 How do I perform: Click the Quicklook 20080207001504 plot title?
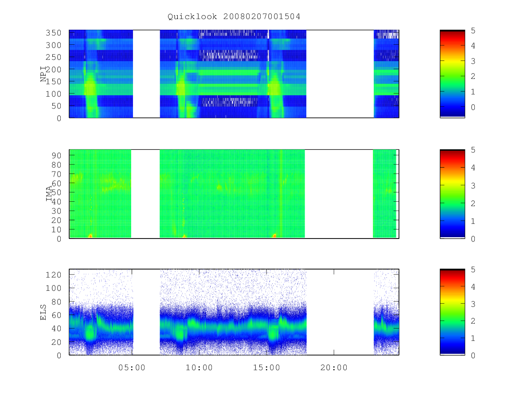234,17
